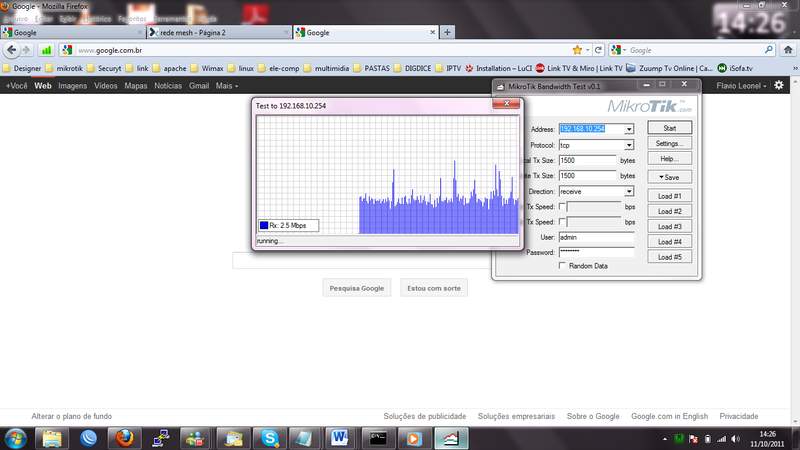Screen dimensions: 800x450
Task: Expand the Direction receive dropdown
Action: pyautogui.click(x=629, y=191)
